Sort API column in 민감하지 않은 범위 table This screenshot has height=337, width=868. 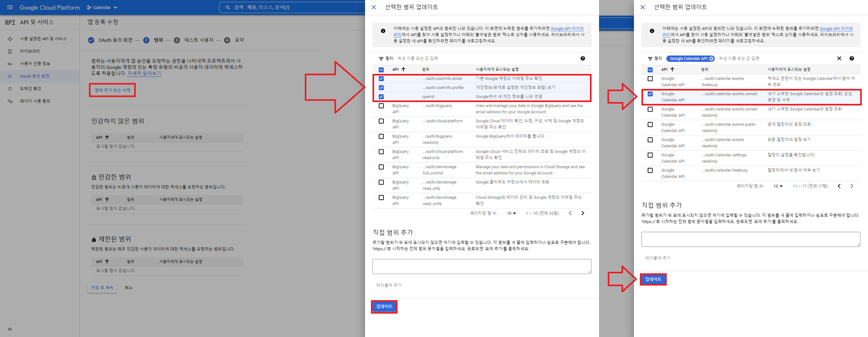pyautogui.click(x=107, y=137)
